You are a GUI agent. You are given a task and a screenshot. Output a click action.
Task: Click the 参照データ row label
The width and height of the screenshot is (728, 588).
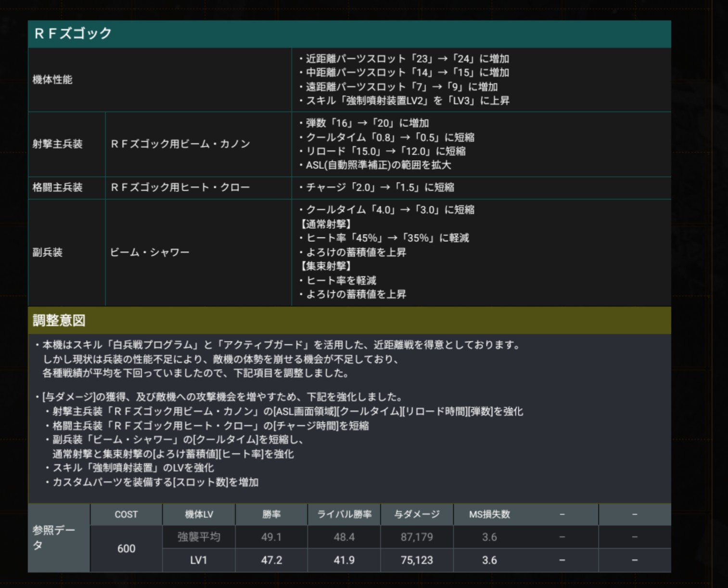54,537
